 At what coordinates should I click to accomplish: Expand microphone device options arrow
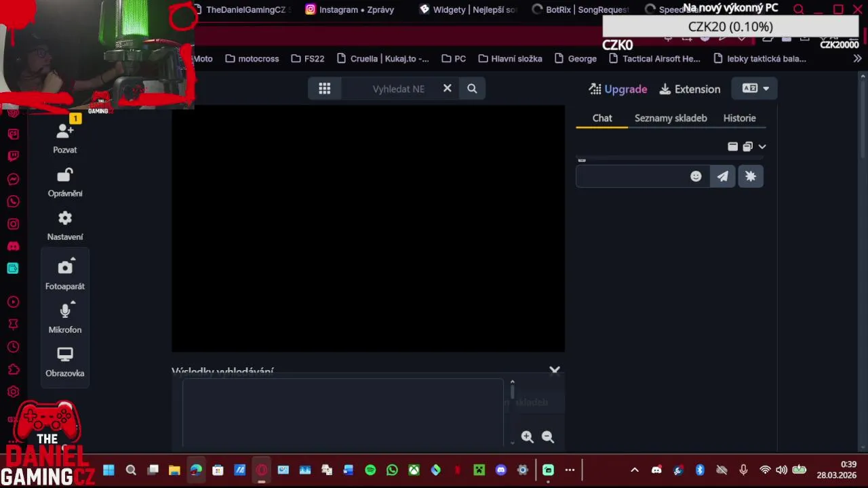73,302
